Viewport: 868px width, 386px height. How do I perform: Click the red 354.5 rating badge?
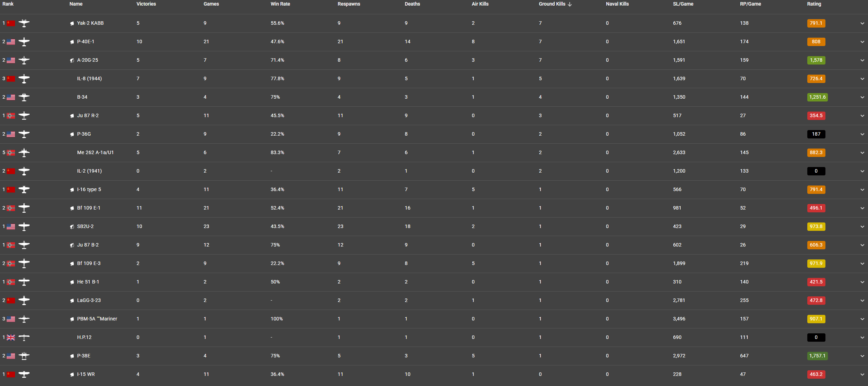coord(816,116)
